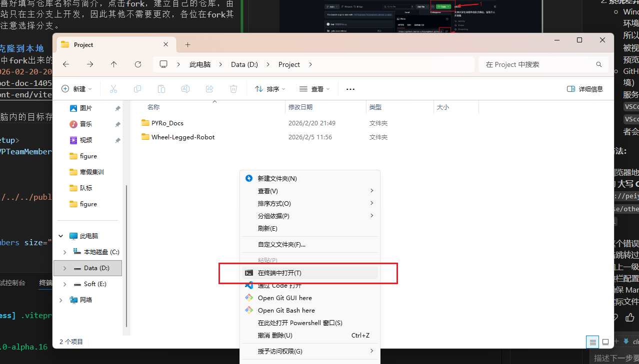Expand the 网络 tree node
This screenshot has height=364, width=639.
tap(61, 300)
